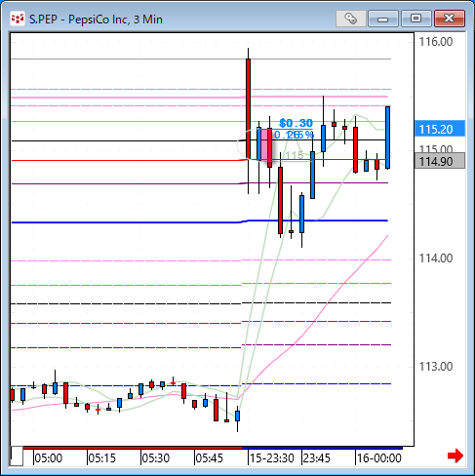Screen dimensions: 475x476
Task: Click the 114.00 price axis label
Action: (x=436, y=258)
